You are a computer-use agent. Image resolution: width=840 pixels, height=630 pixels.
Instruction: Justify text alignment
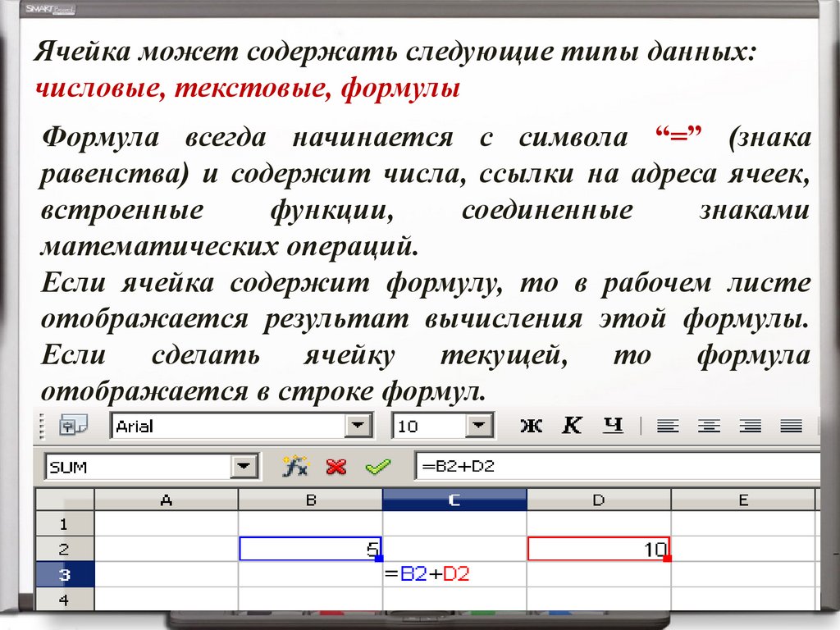[791, 426]
